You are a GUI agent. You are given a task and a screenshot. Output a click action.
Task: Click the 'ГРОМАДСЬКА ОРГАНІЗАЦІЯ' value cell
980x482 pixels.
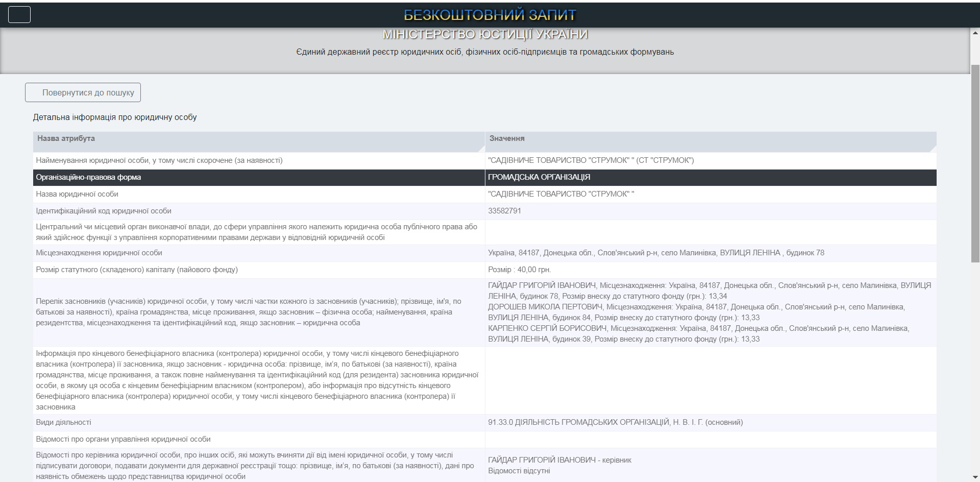pyautogui.click(x=711, y=177)
